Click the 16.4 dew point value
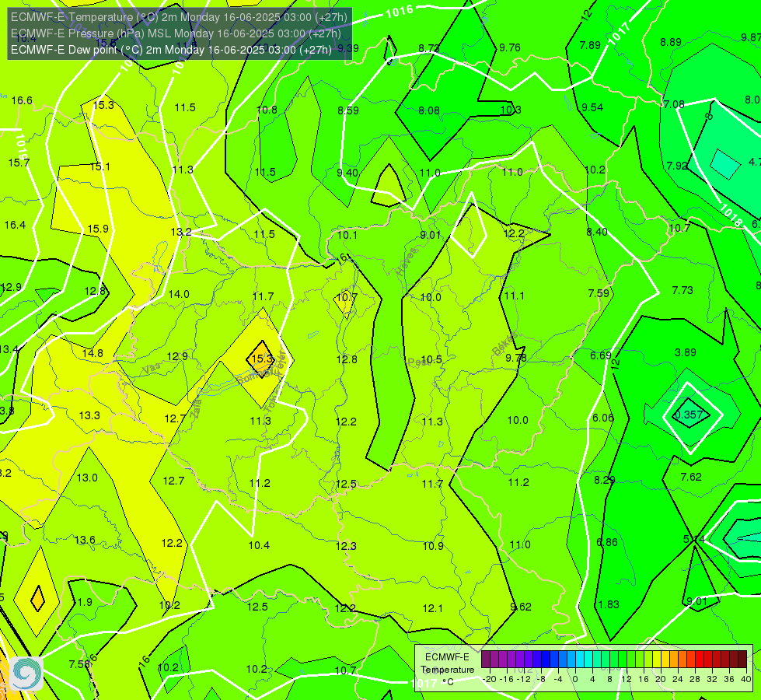Screen dimensions: 761x700 click(15, 225)
